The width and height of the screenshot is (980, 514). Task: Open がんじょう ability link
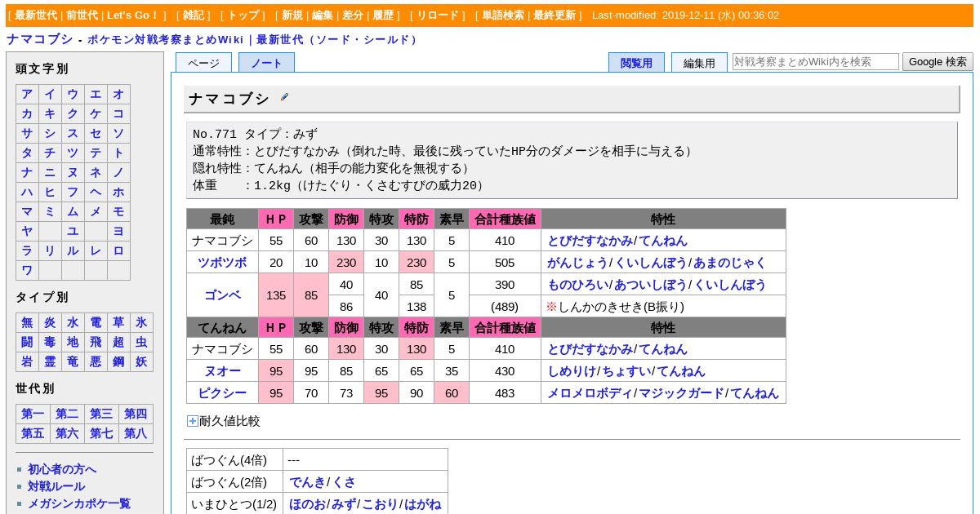pyautogui.click(x=577, y=263)
